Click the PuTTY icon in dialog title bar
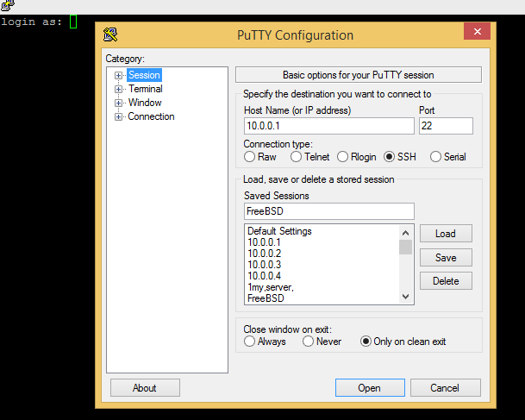 click(x=110, y=34)
